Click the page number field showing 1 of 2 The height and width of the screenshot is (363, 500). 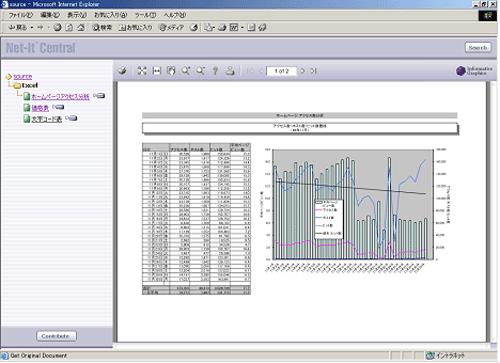click(281, 71)
